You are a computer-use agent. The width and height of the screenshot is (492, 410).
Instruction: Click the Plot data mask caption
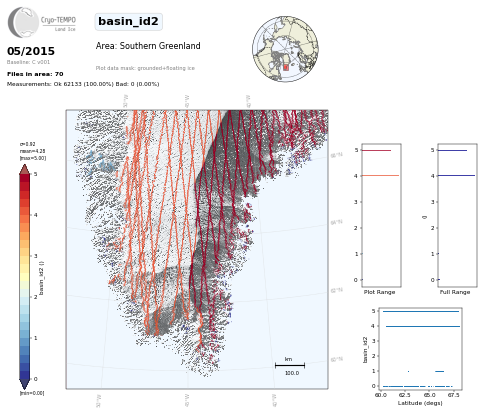(x=145, y=68)
